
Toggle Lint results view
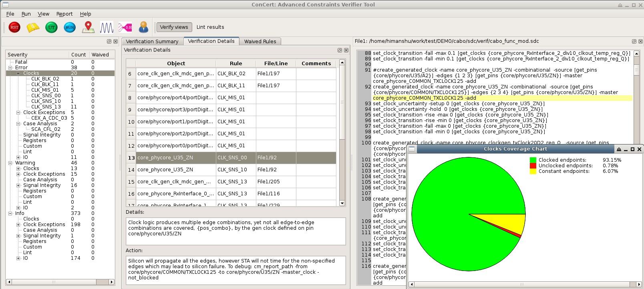(x=210, y=27)
